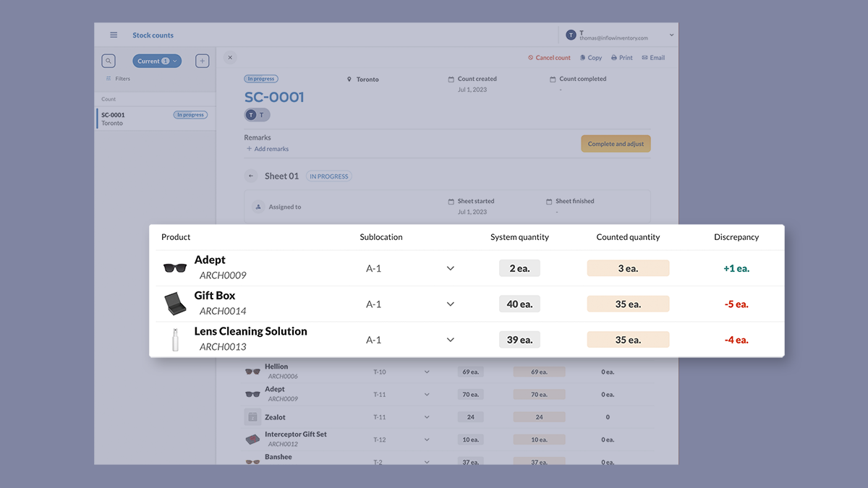Click the Cancel count link
Screen dimensions: 868x488
point(549,57)
